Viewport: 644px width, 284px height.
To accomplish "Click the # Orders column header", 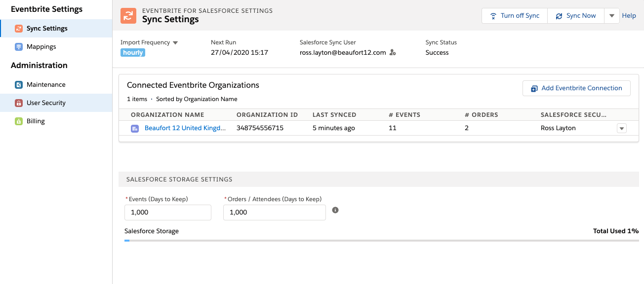I will tap(482, 115).
